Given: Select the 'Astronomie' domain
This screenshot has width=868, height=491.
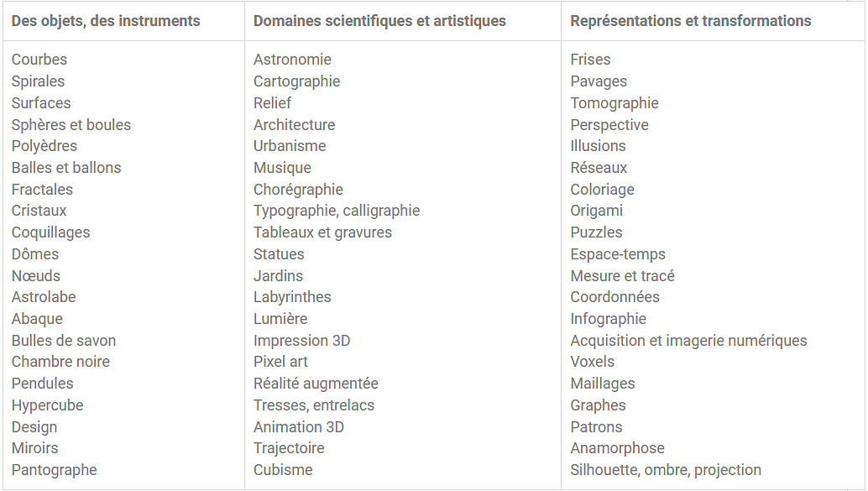Looking at the screenshot, I should click(292, 60).
